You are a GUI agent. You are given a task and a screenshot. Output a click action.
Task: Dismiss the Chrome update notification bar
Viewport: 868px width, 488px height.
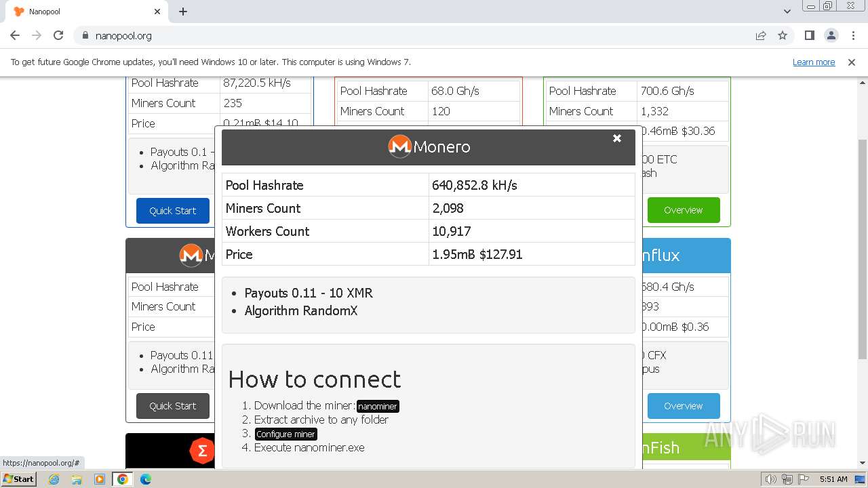click(852, 62)
